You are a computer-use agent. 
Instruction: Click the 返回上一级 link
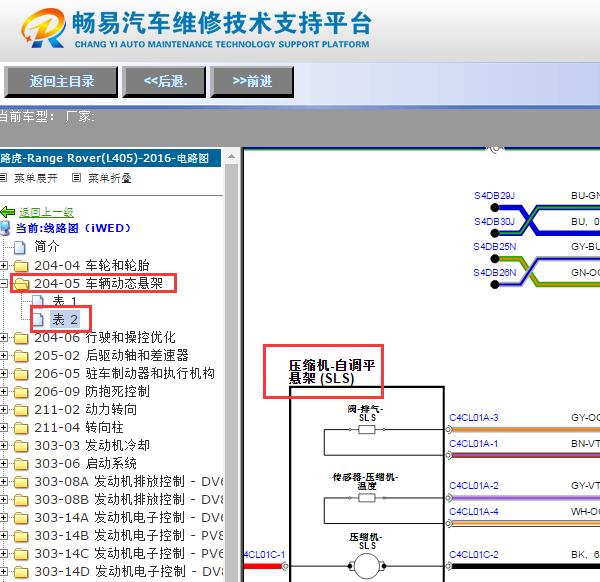tap(46, 212)
